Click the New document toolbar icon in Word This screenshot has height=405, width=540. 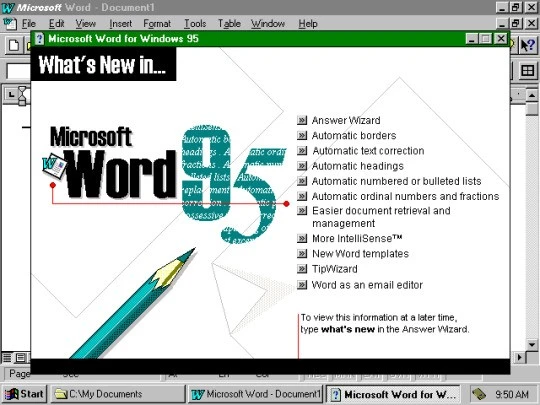pyautogui.click(x=14, y=45)
